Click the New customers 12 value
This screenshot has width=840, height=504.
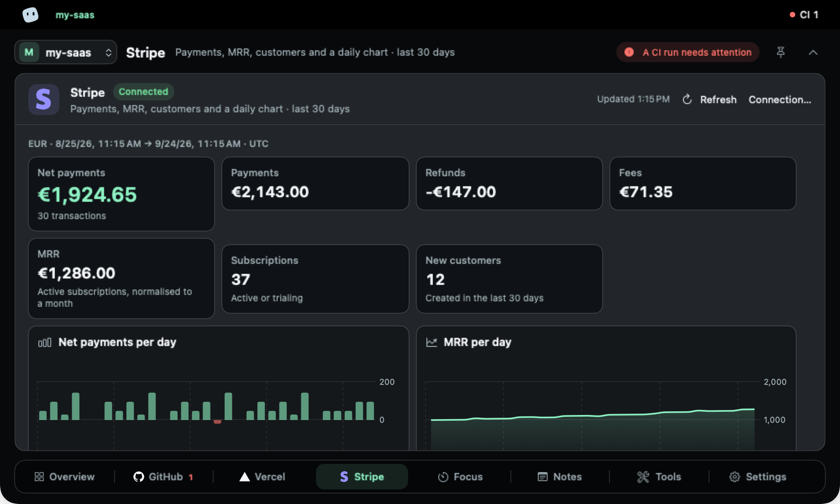435,279
